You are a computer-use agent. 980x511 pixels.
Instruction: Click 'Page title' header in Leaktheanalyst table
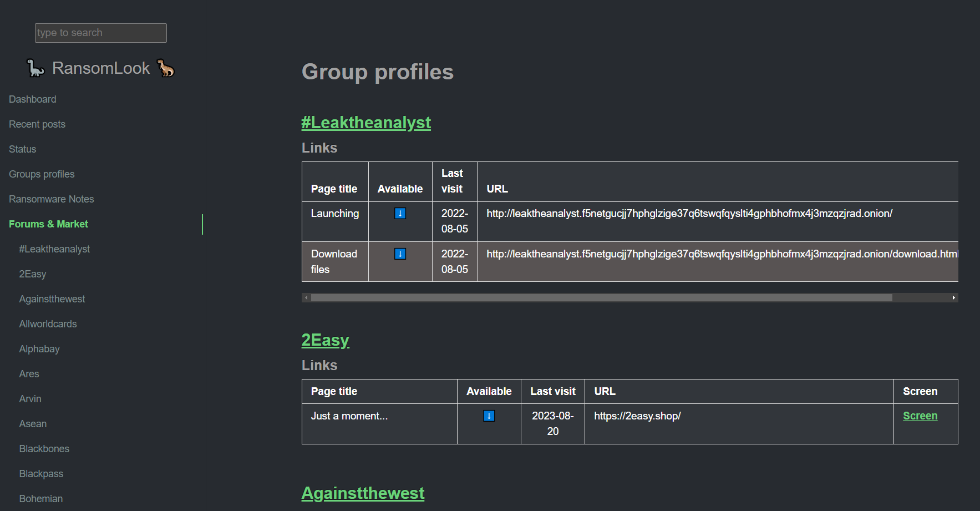point(334,189)
